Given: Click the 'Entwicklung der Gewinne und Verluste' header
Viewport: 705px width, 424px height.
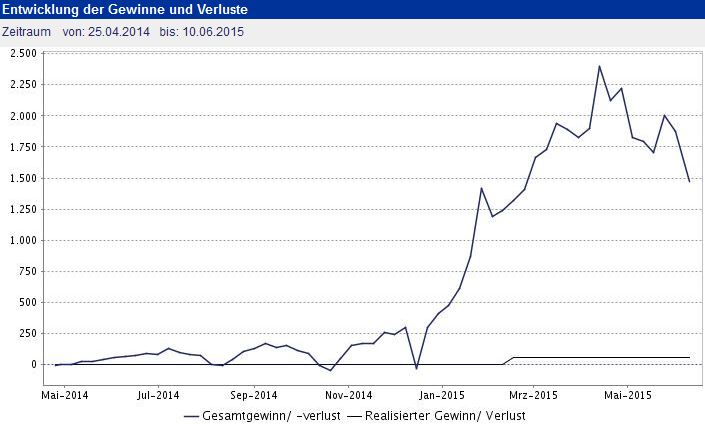Looking at the screenshot, I should 125,9.
